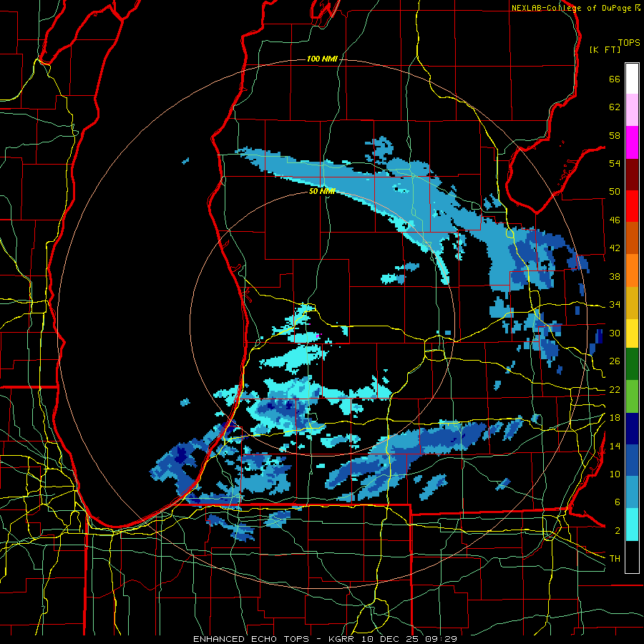Screen dimensions: 644x644
Task: Click the "50" legend value label
Action: (x=615, y=192)
